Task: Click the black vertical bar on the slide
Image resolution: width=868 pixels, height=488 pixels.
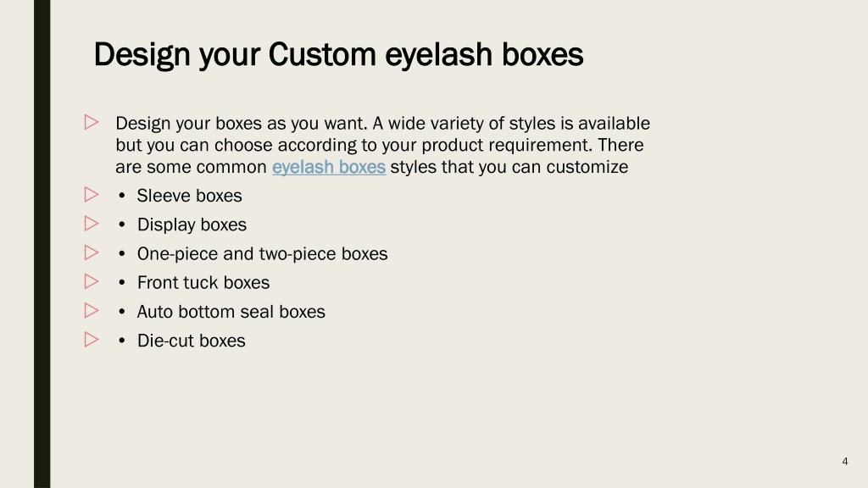Action: click(x=42, y=244)
